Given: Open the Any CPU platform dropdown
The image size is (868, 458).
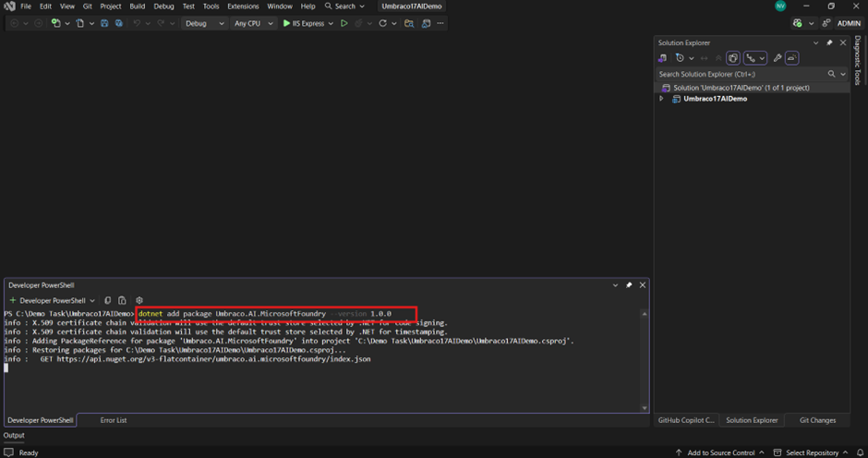Looking at the screenshot, I should (x=254, y=23).
